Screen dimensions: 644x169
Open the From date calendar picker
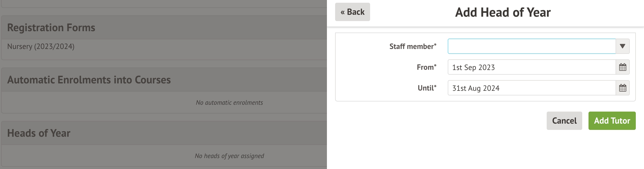[622, 67]
